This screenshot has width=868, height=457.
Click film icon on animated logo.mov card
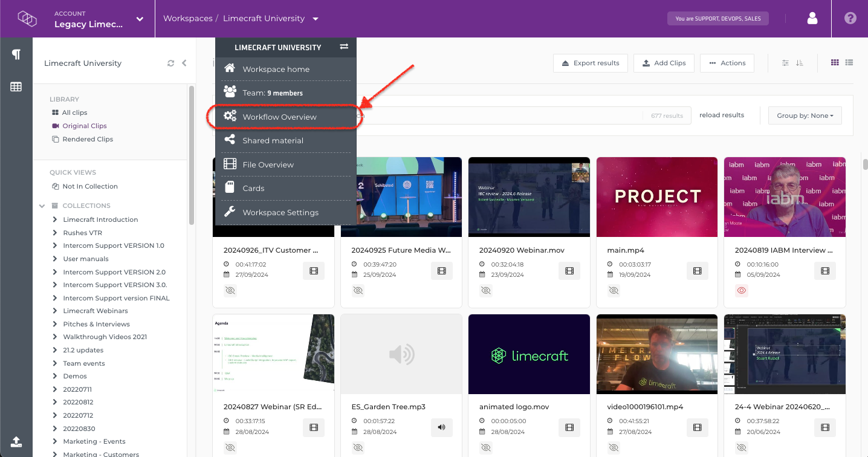(x=569, y=427)
